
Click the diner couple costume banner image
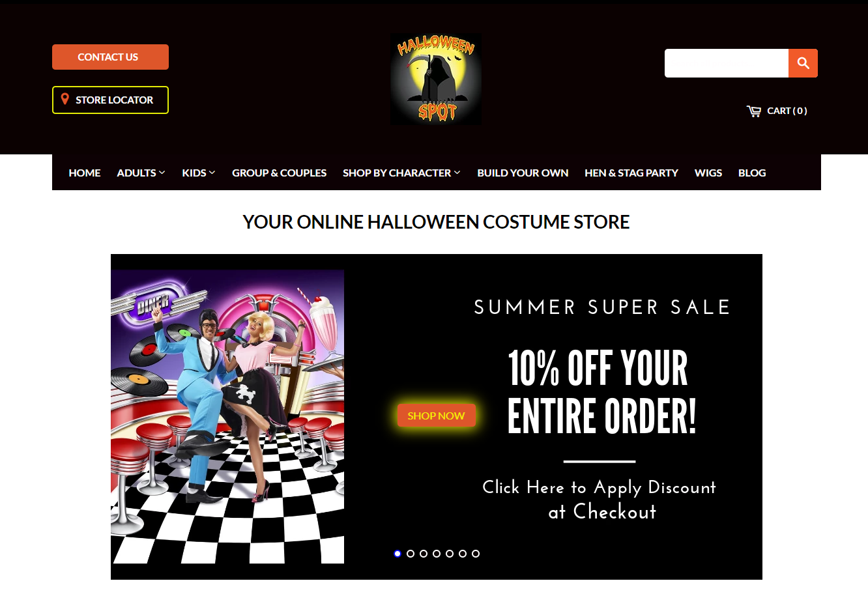227,417
